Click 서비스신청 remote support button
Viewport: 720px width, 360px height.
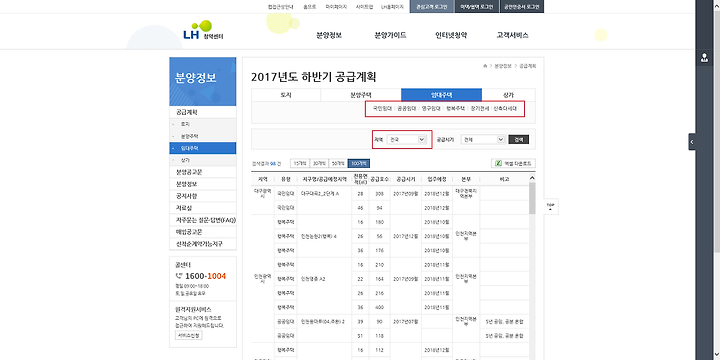click(x=188, y=335)
